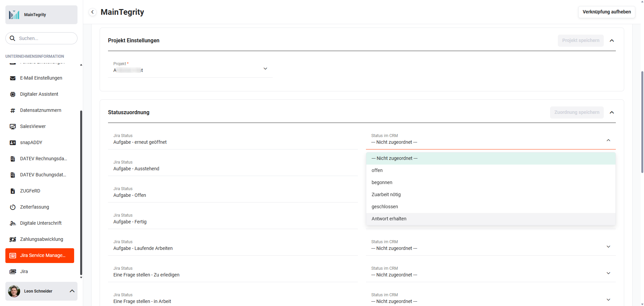644x306 pixels.
Task: Click the Zahlungsabwicklung money icon
Action: 13,239
